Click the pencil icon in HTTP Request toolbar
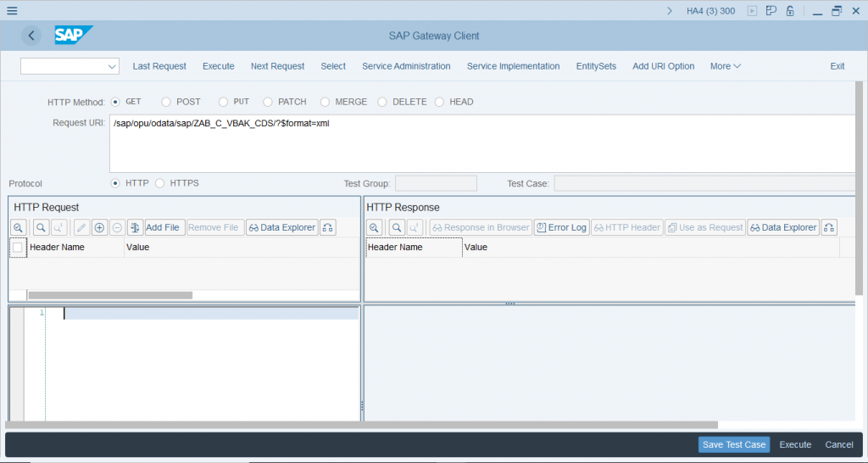 [x=81, y=227]
